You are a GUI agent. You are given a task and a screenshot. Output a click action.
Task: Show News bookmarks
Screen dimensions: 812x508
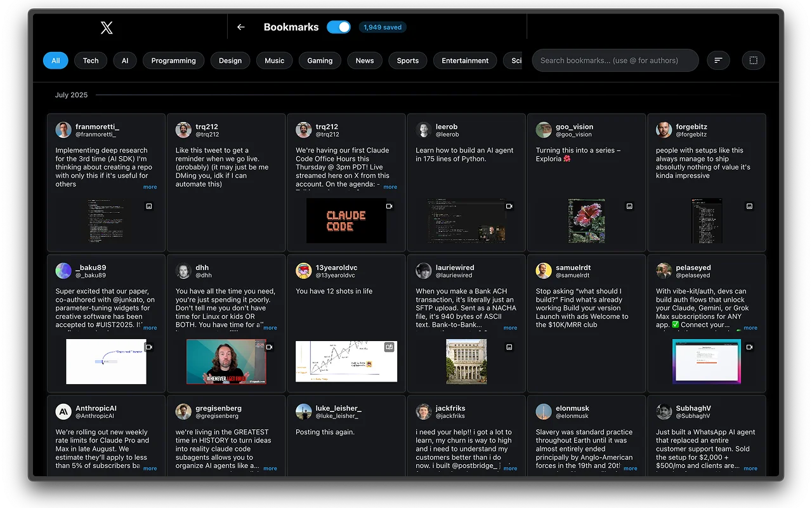tap(365, 60)
